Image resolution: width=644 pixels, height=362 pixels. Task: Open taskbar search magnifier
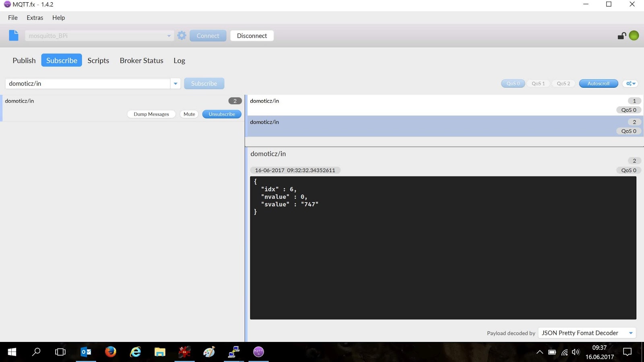(x=36, y=352)
